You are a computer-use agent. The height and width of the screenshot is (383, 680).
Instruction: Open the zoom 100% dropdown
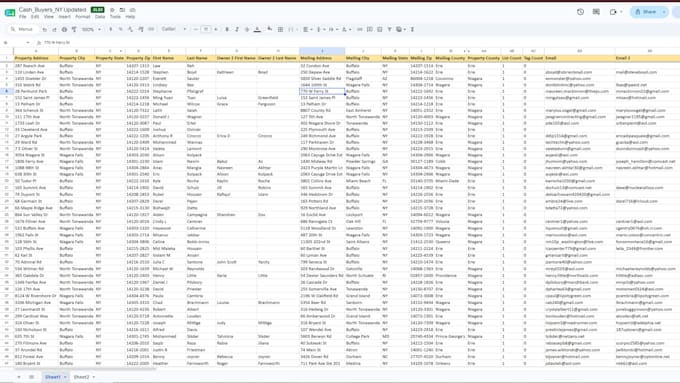pyautogui.click(x=91, y=29)
